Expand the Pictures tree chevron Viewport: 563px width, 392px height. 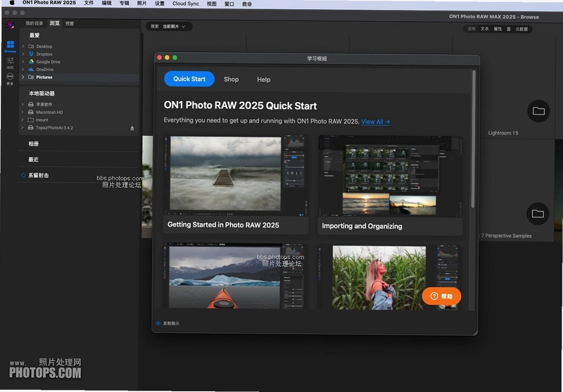[x=23, y=77]
